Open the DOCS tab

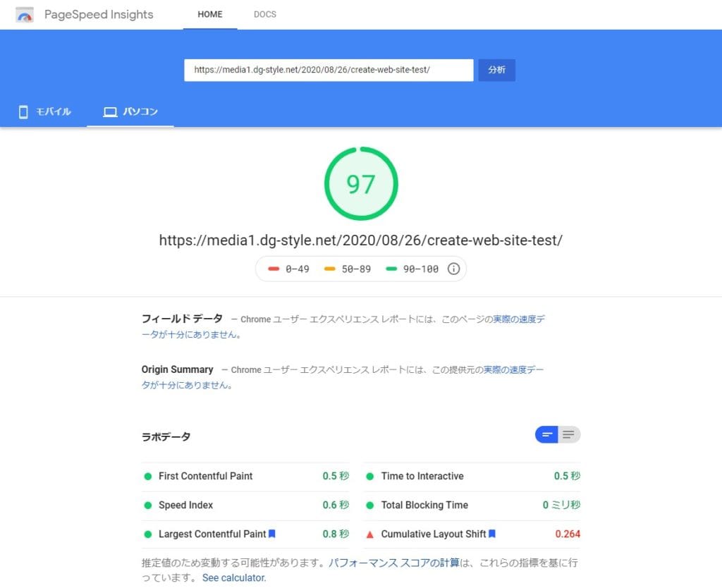(265, 15)
